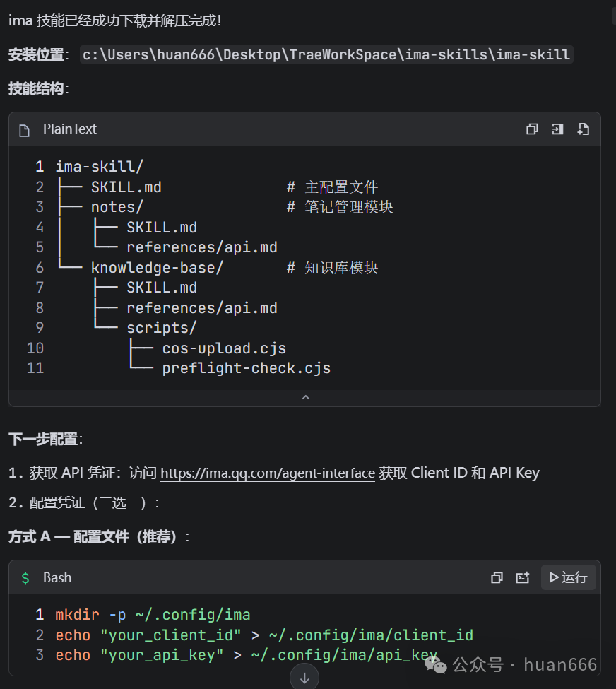Image resolution: width=616 pixels, height=689 pixels.
Task: Click the insert-at-cursor icon in PlainText header
Action: (557, 129)
